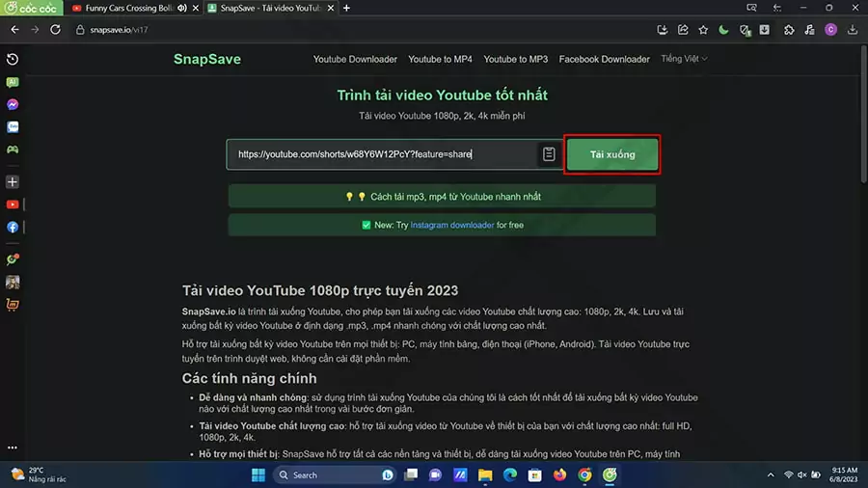Click the green checkbox before New: Try
Screen dimensions: 868x488
pos(366,225)
